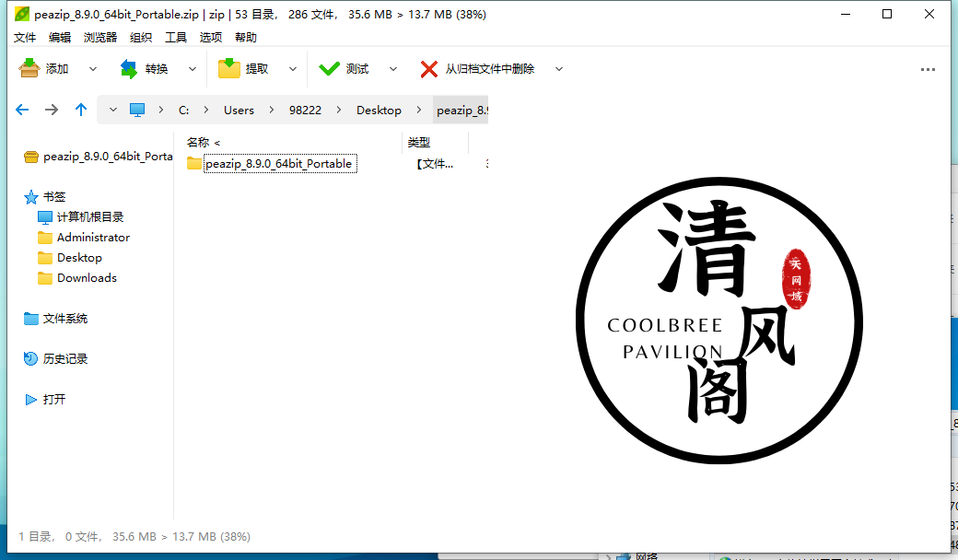
Task: Expand the chevron after C: in breadcrumb
Action: (206, 110)
